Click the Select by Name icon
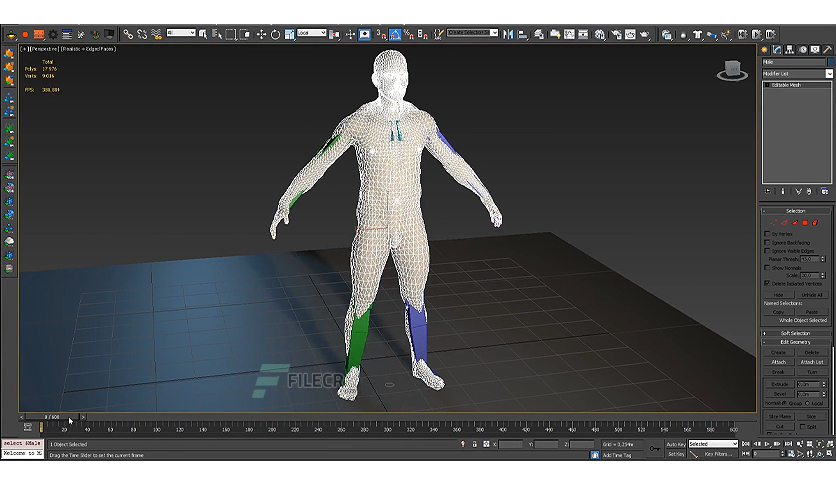836x484 pixels. [216, 35]
